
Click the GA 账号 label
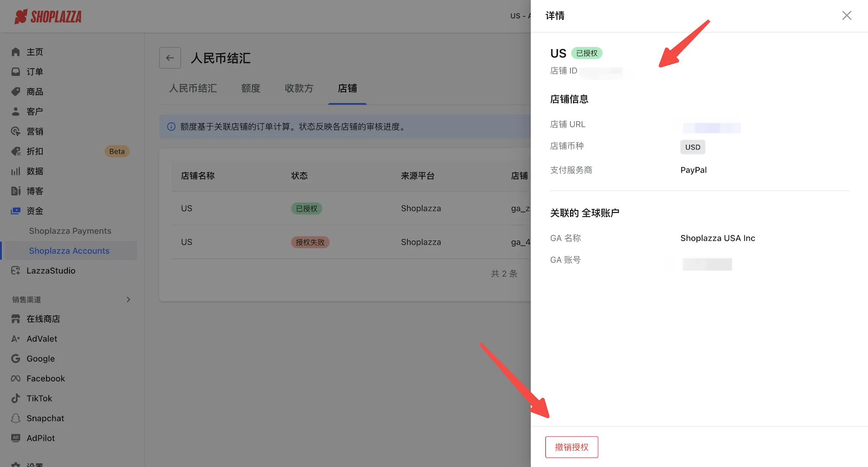[x=565, y=260]
